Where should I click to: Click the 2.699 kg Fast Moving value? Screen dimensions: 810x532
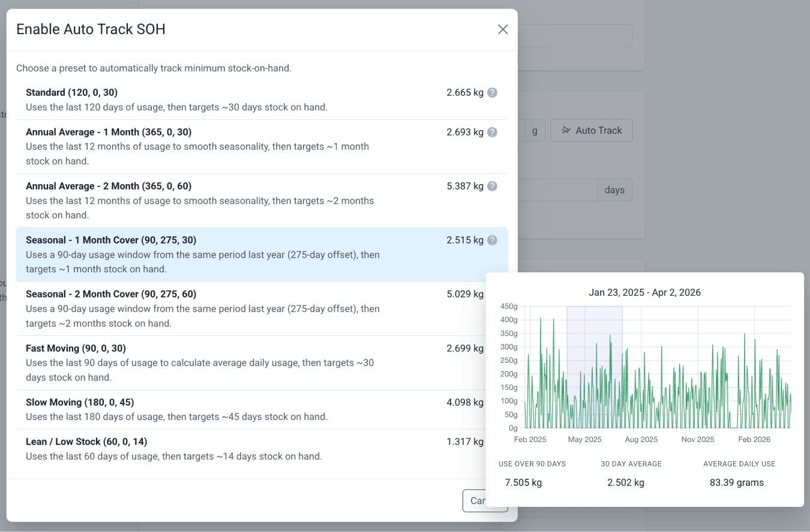coord(465,348)
